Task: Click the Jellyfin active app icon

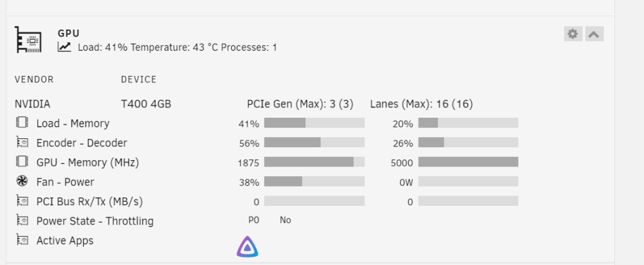Action: click(x=247, y=246)
